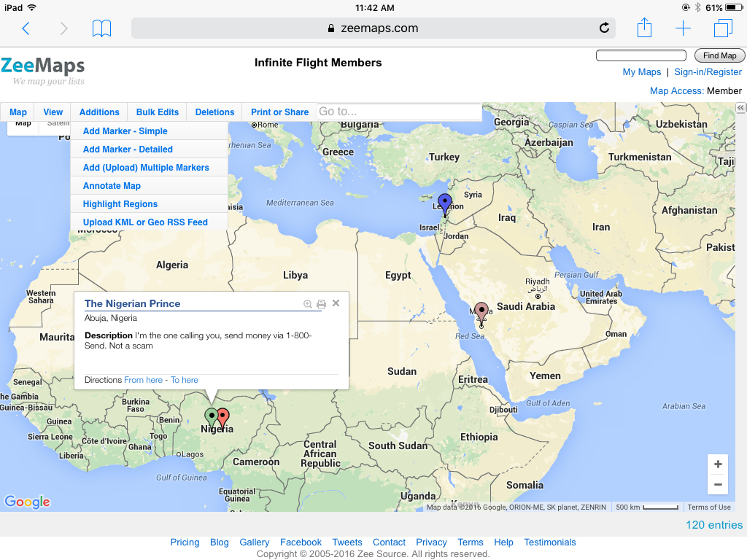Open the Help footer link
The image size is (747, 560).
503,542
